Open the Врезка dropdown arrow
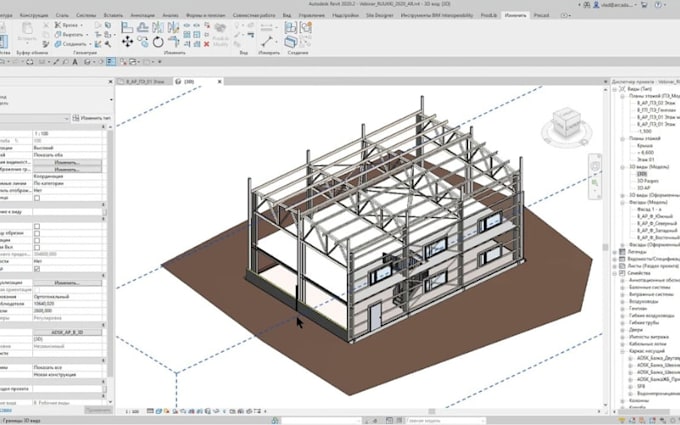The height and width of the screenshot is (425, 680). coord(82,26)
